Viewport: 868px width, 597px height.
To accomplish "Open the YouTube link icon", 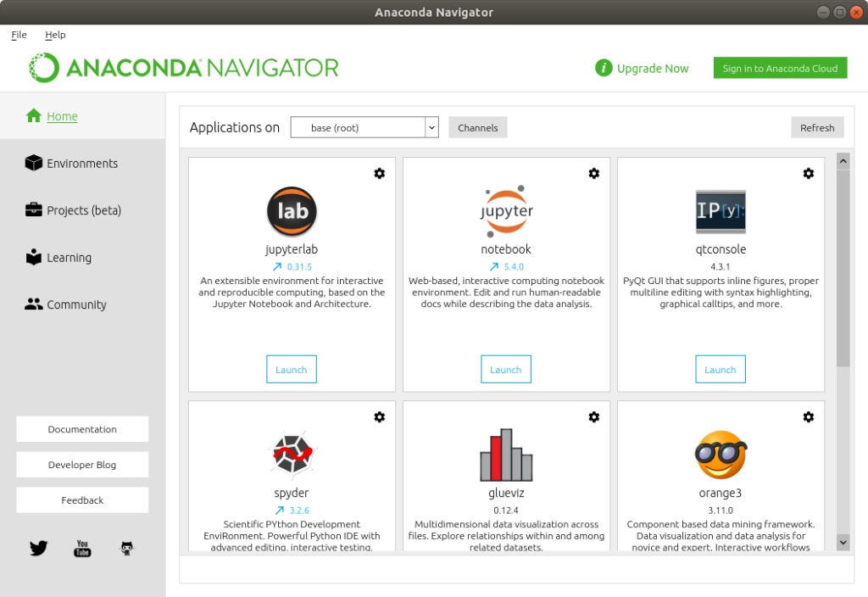I will coord(82,549).
